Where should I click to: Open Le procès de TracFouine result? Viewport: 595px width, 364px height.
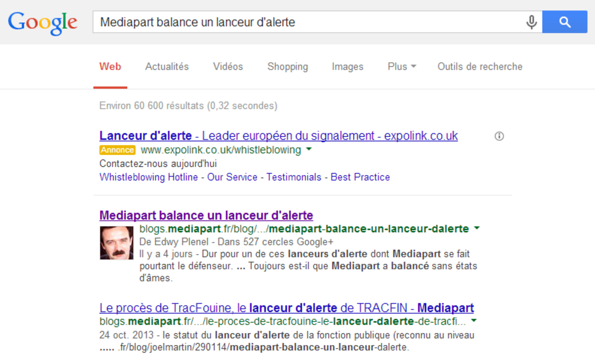(x=287, y=308)
